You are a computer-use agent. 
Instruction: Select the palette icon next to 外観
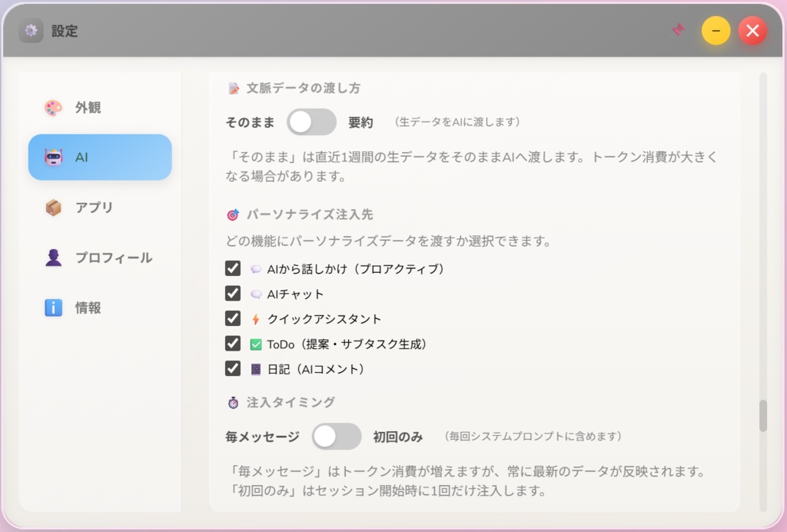[54, 108]
